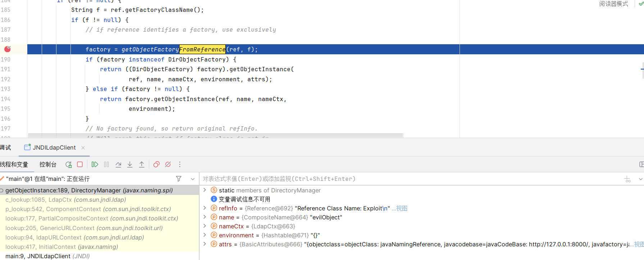The width and height of the screenshot is (644, 260).
Task: Click 视图 link for attrs
Action: pyautogui.click(x=639, y=244)
